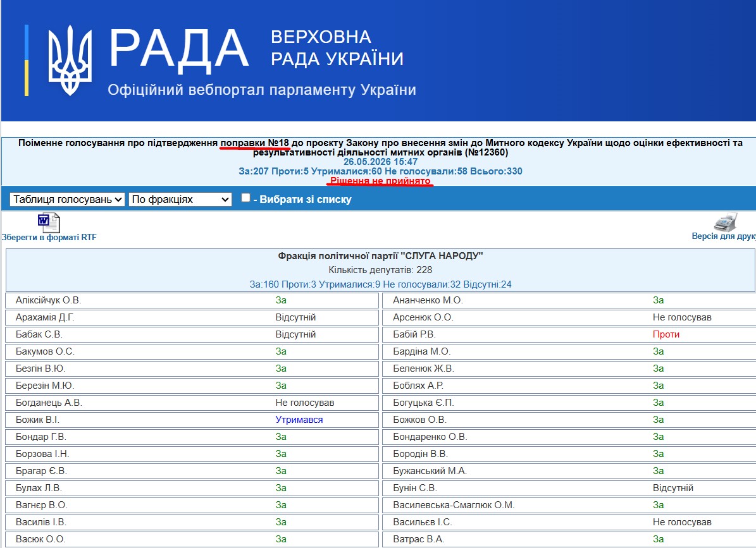The width and height of the screenshot is (756, 548).
Task: Click the red 'Проти' vote of Бабій Р.В.
Action: click(666, 334)
